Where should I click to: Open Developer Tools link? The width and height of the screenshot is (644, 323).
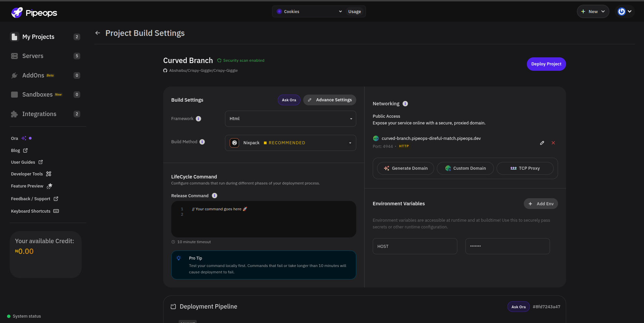[31, 174]
